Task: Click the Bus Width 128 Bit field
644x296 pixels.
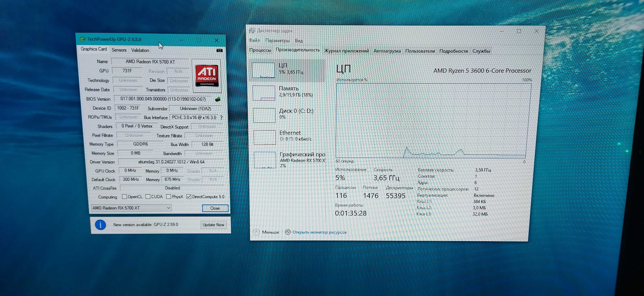Action: (x=207, y=144)
